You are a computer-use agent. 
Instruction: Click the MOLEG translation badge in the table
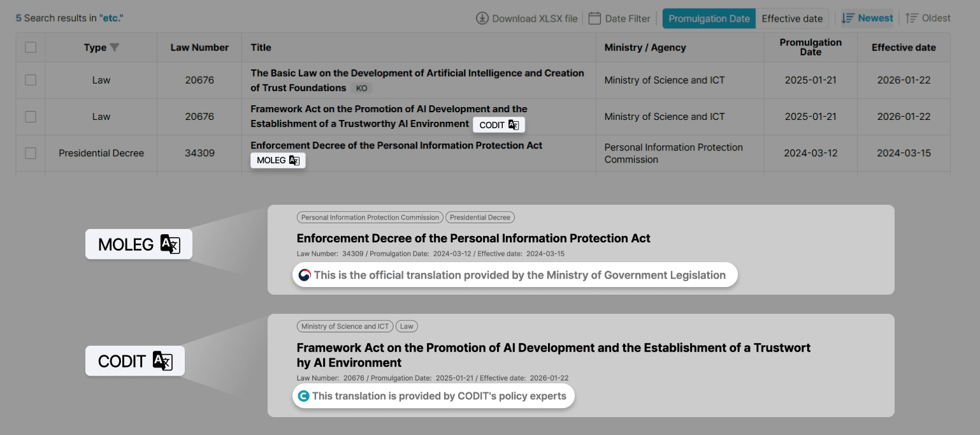tap(278, 161)
